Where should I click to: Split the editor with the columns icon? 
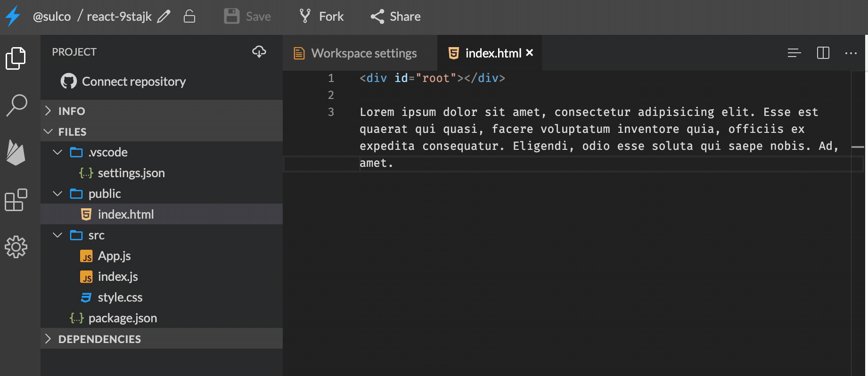[x=823, y=53]
